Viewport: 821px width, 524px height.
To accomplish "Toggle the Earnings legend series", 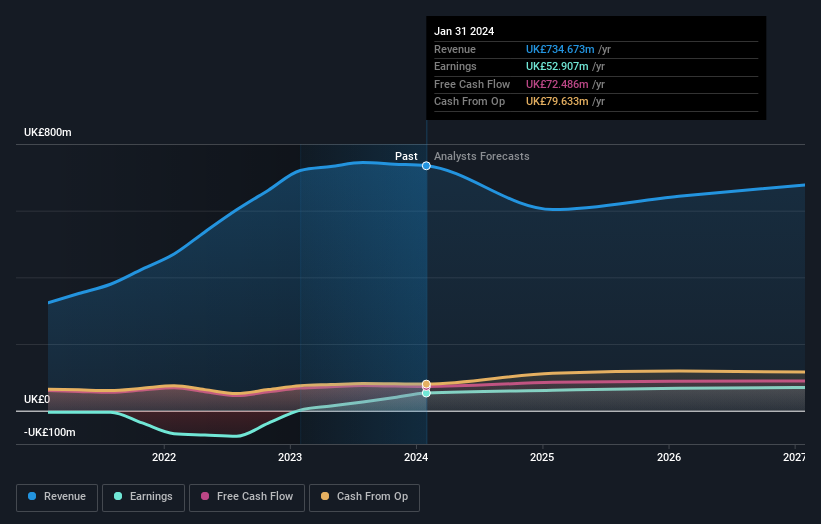I will coord(143,497).
